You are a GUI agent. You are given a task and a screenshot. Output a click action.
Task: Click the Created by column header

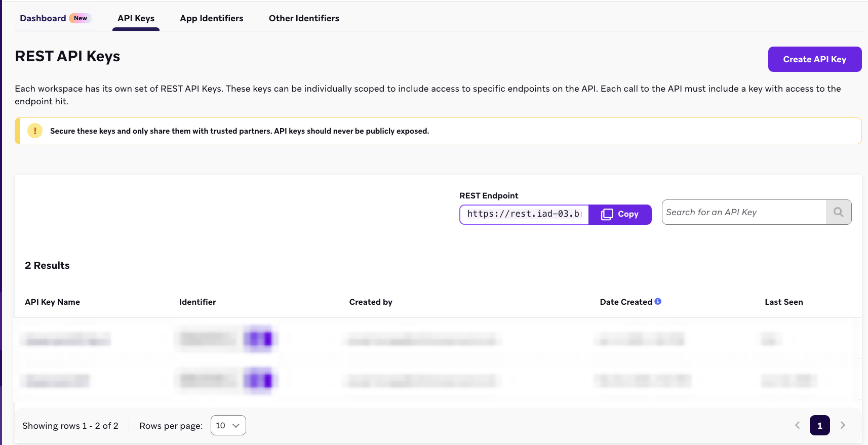point(371,302)
